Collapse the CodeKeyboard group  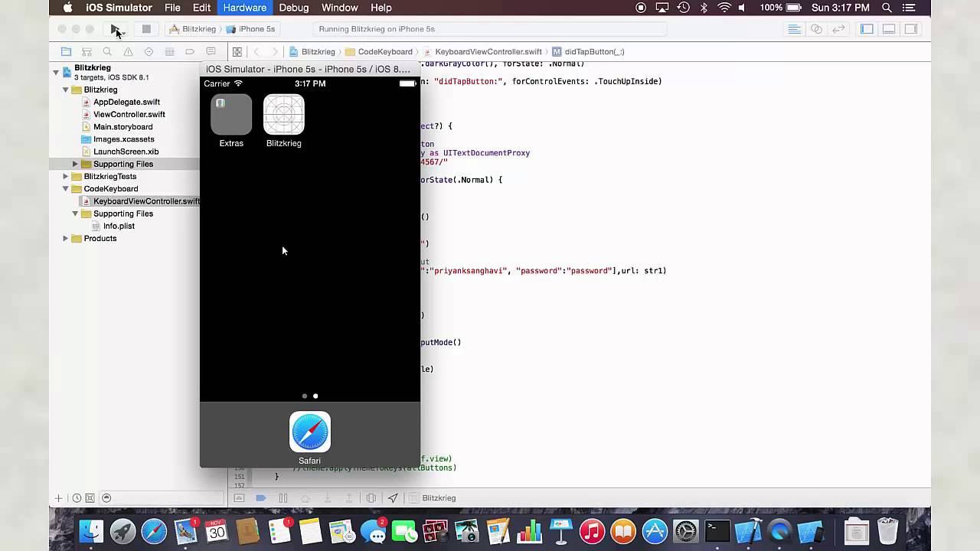point(66,188)
